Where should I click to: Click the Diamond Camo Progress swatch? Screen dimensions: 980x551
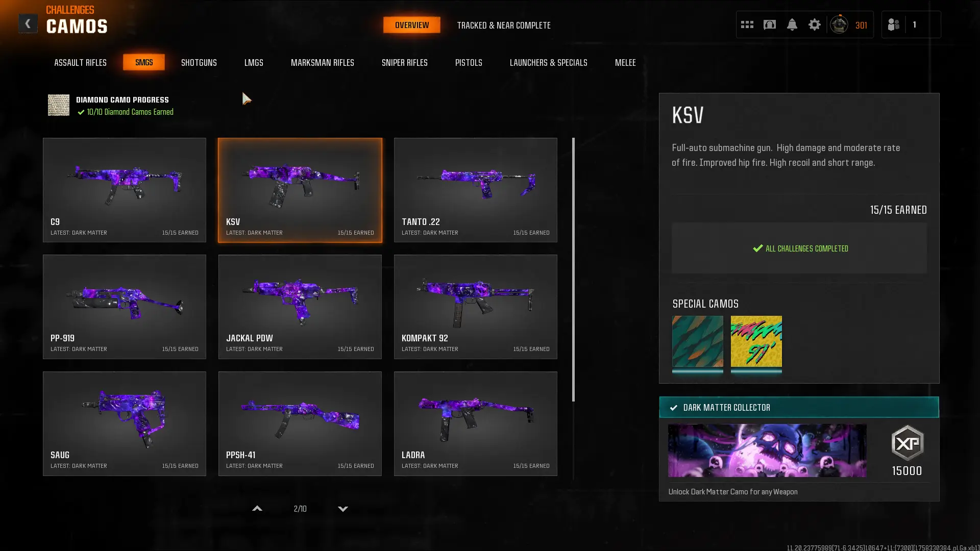coord(59,105)
